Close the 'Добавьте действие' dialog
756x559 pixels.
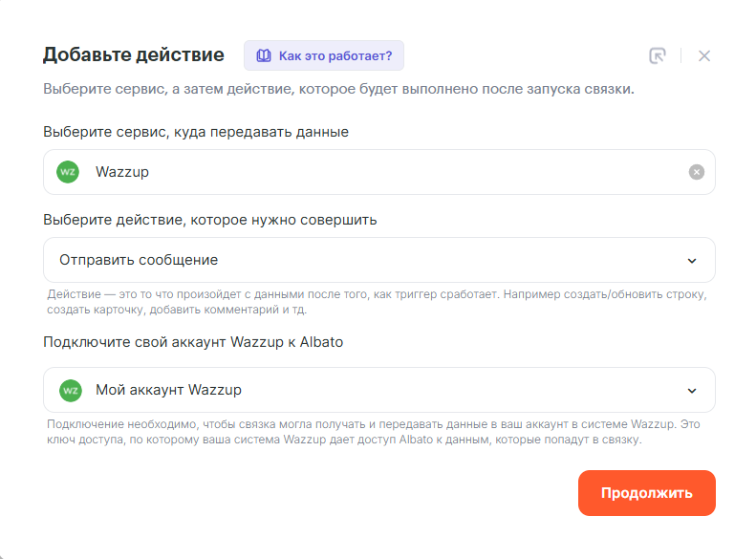pos(704,55)
